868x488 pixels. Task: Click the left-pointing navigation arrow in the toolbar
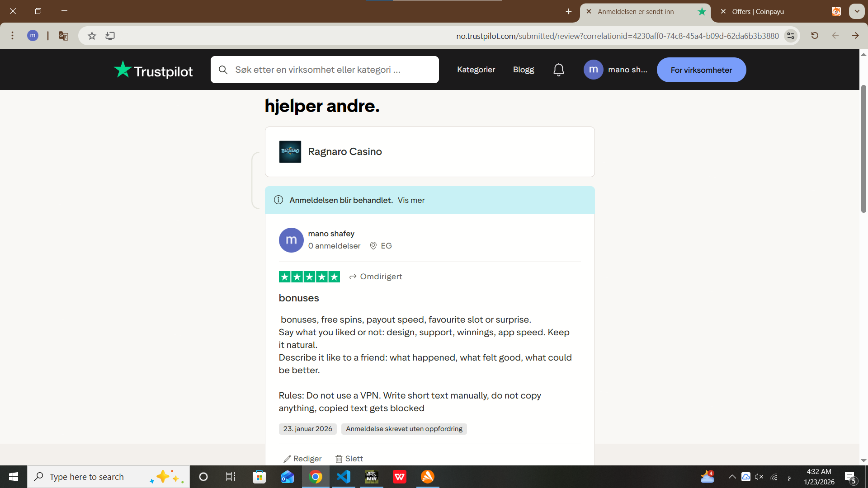835,36
